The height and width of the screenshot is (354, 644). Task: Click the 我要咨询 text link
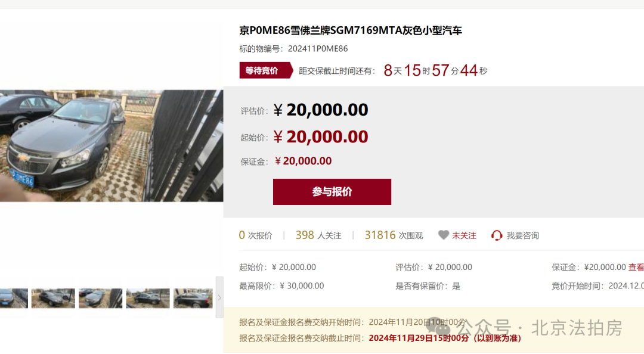(x=522, y=236)
